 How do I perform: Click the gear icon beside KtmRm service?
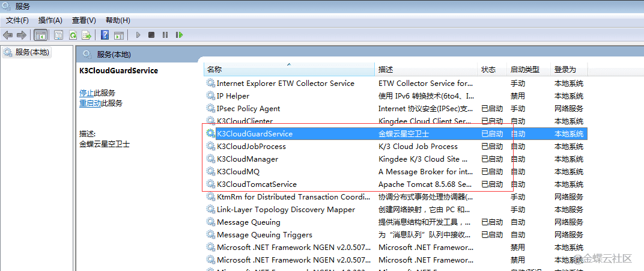tap(210, 196)
